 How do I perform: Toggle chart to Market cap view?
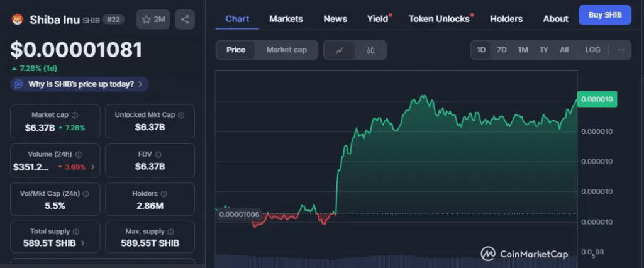[x=286, y=50]
